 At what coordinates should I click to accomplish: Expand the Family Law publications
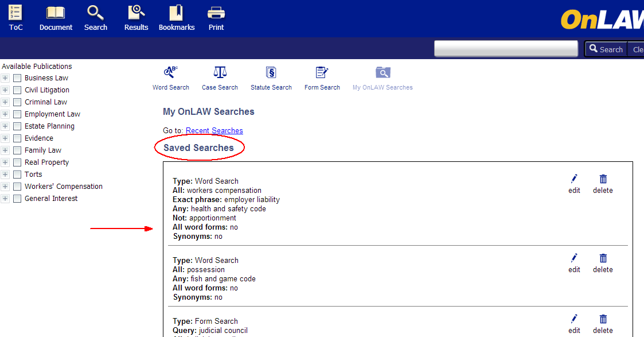tap(5, 150)
